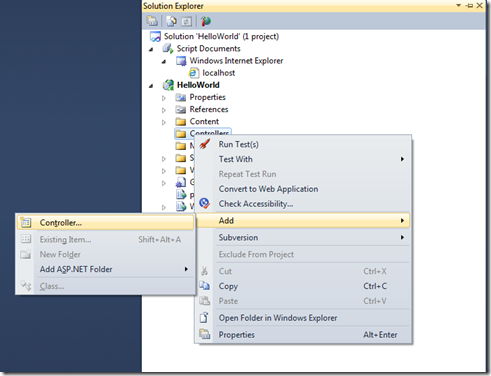The image size is (491, 376).
Task: Select Add ASP.NET Folder entry
Action: [x=105, y=269]
